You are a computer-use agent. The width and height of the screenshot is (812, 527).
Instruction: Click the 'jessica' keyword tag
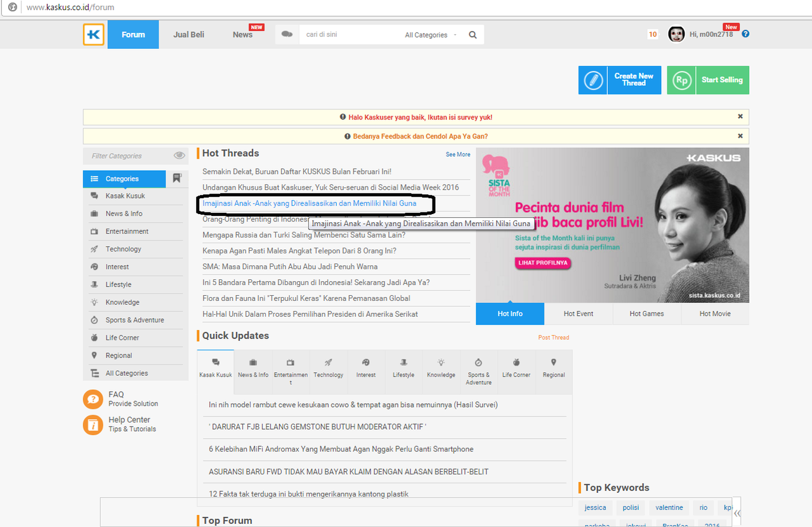pos(595,508)
